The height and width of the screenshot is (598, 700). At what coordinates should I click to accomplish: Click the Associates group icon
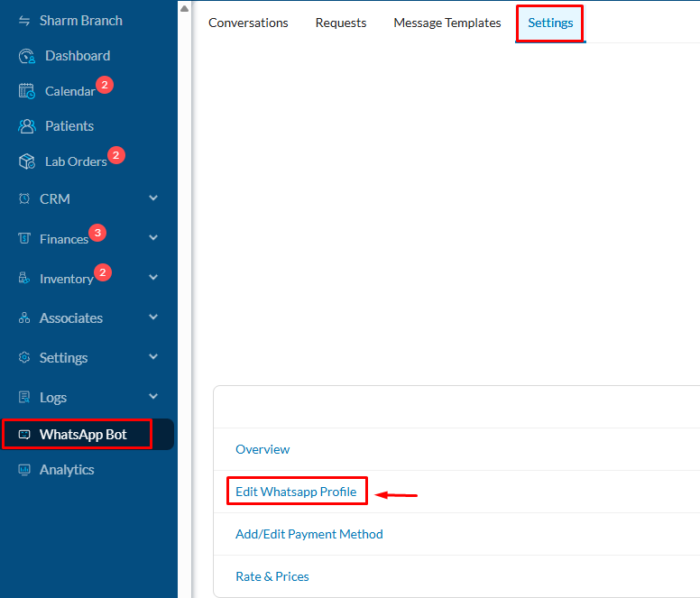tap(24, 317)
